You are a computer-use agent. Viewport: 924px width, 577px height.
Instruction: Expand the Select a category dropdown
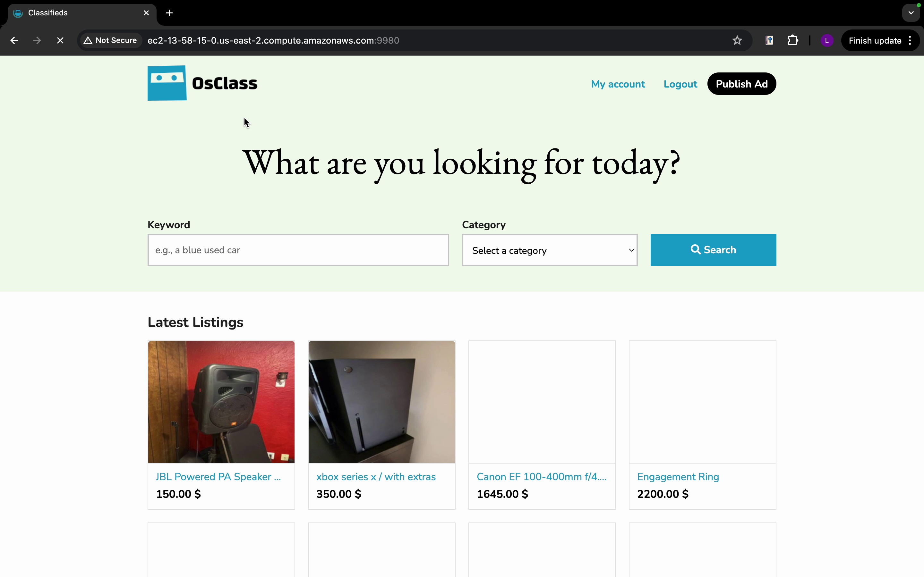click(x=550, y=250)
